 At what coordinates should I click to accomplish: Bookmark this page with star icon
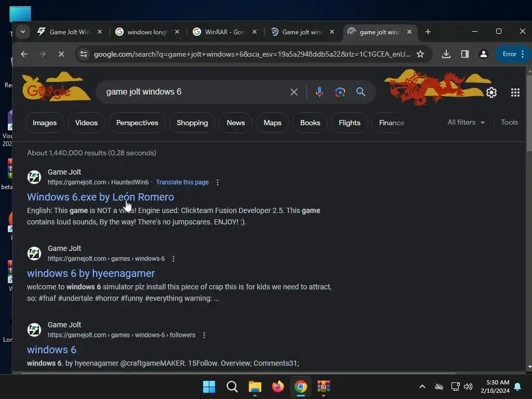click(420, 54)
